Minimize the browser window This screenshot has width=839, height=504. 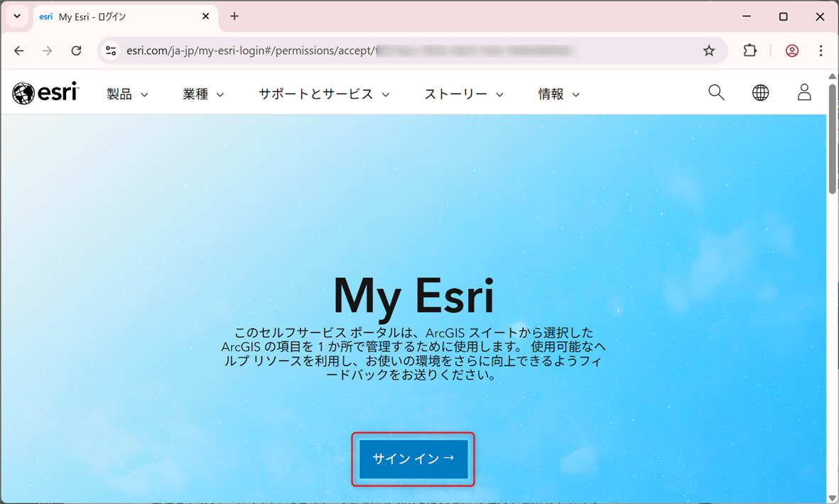click(x=747, y=16)
